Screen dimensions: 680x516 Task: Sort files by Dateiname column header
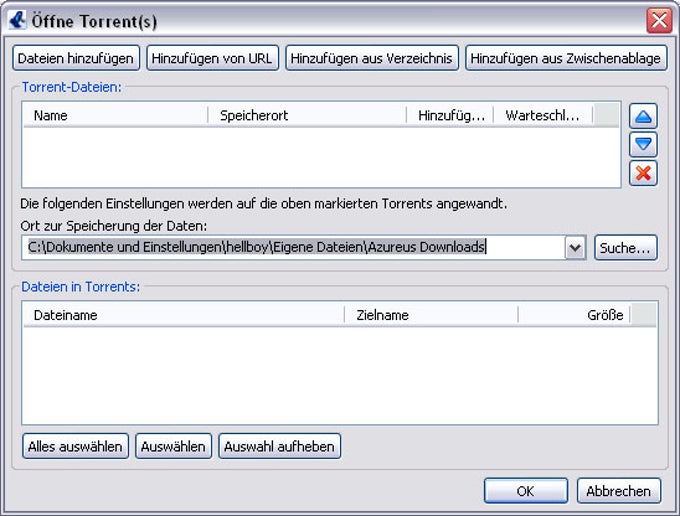[x=183, y=315]
